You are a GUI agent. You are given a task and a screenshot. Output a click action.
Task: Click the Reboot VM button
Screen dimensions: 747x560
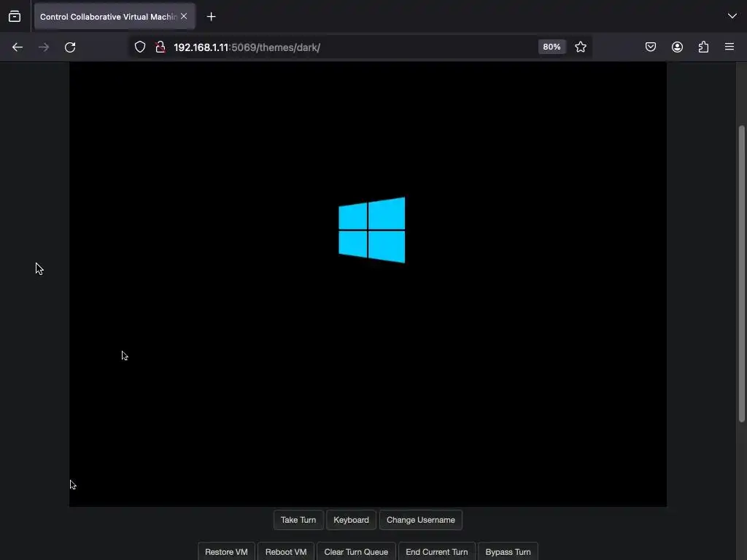[286, 551]
